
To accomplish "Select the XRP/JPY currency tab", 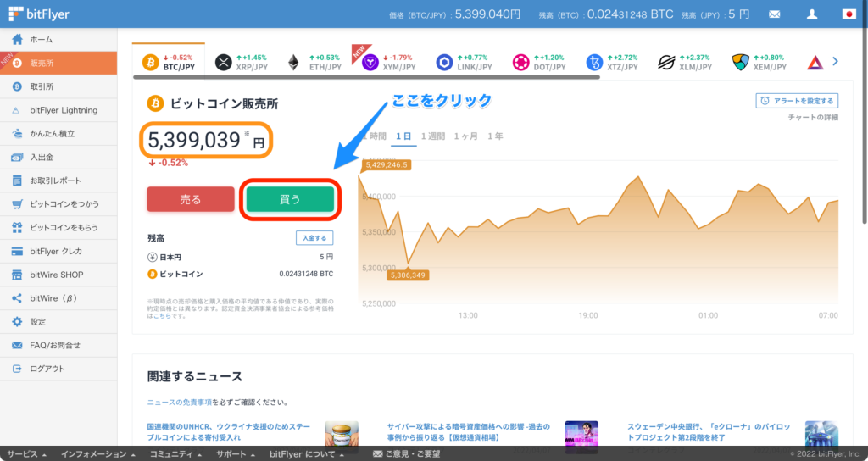I will coord(242,62).
